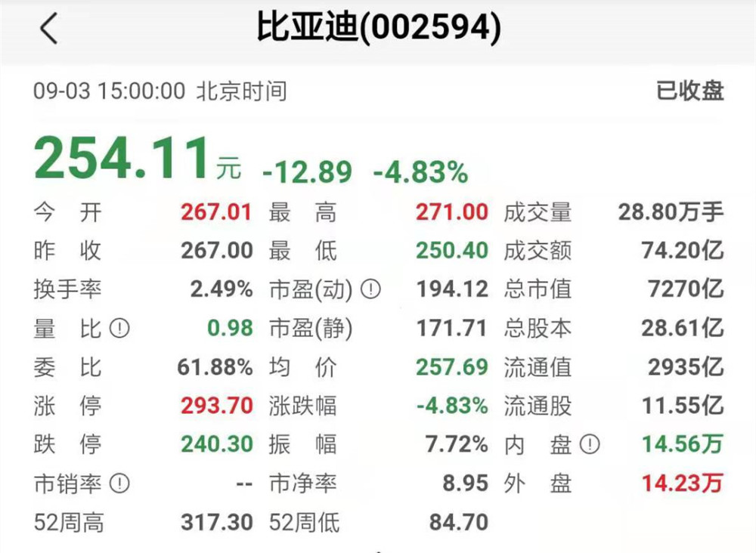Select the 流通股 label
This screenshot has height=553, width=756.
pos(538,406)
